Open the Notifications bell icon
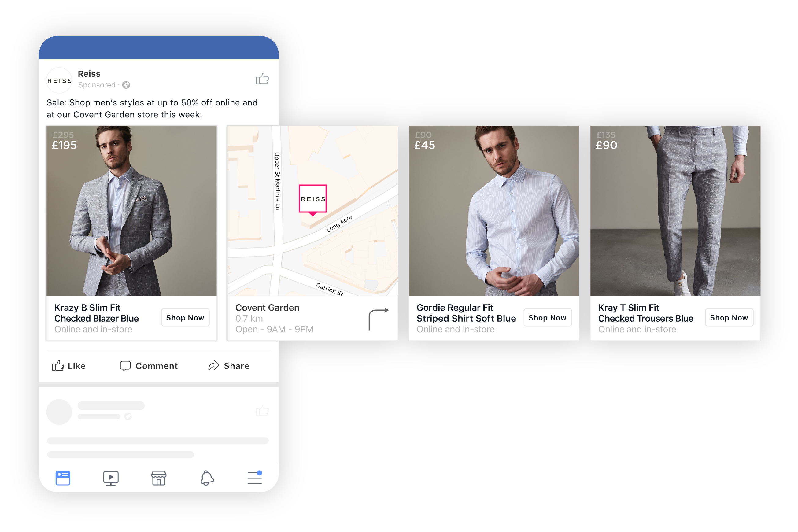The height and width of the screenshot is (532, 798). [x=207, y=478]
